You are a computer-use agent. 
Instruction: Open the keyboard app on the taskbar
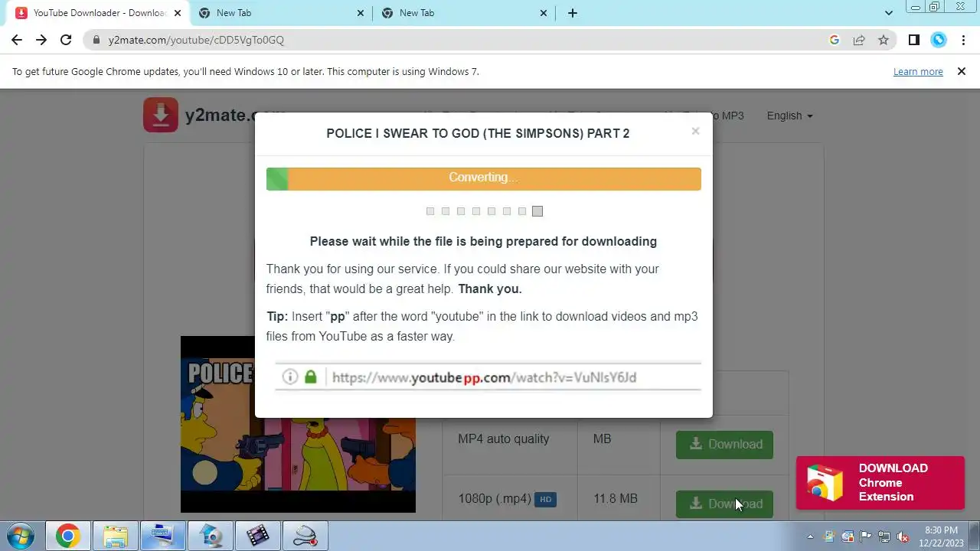coord(162,536)
